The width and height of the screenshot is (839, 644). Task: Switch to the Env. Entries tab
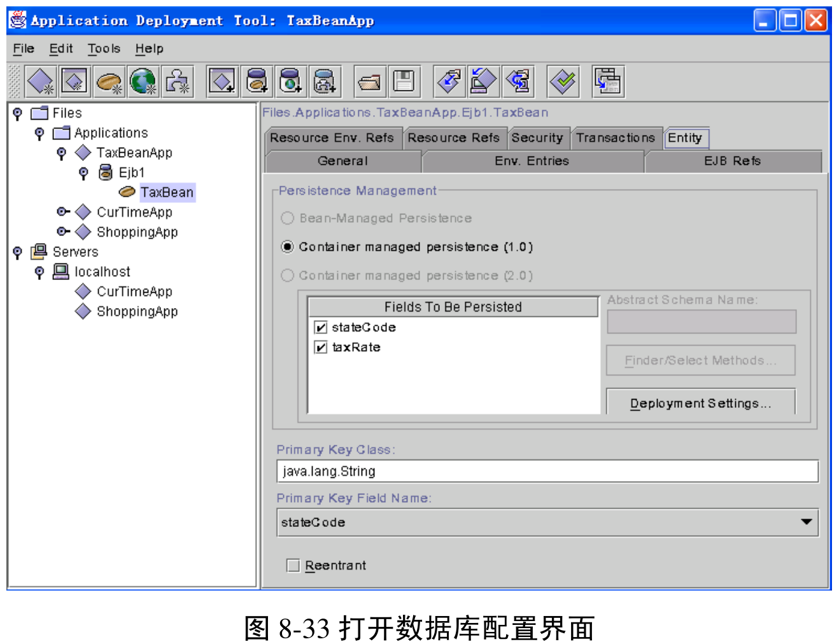(532, 161)
